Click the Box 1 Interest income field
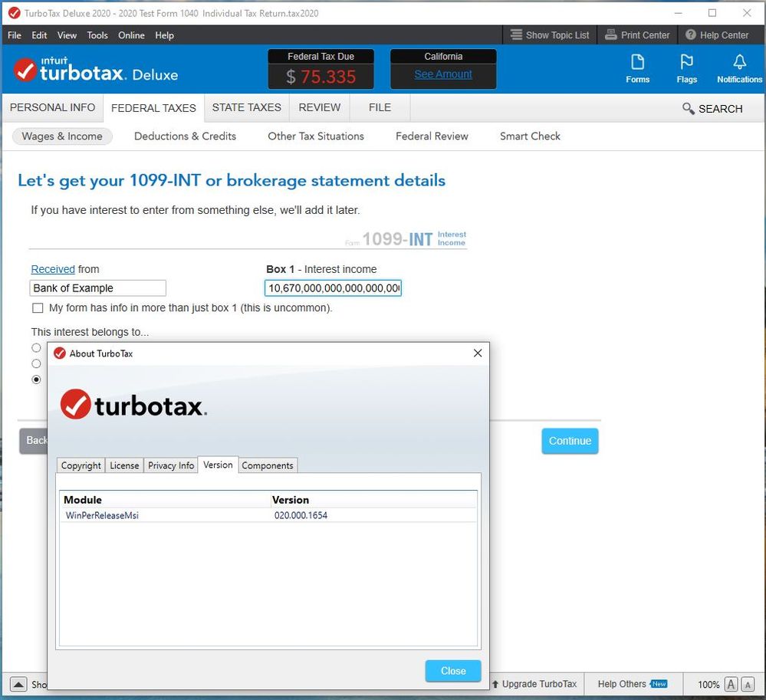766x700 pixels. click(333, 288)
